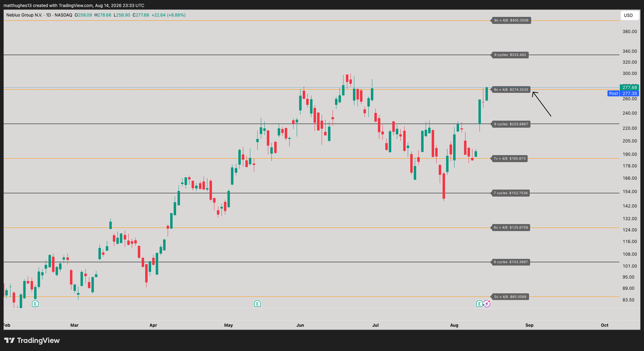Select the 7 cycles $152.7536 level label

point(511,193)
